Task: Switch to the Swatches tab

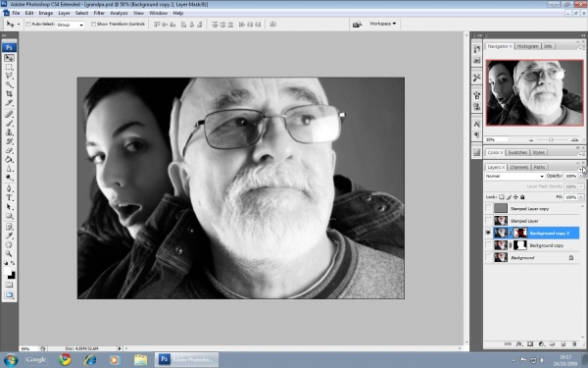Action: (x=517, y=152)
